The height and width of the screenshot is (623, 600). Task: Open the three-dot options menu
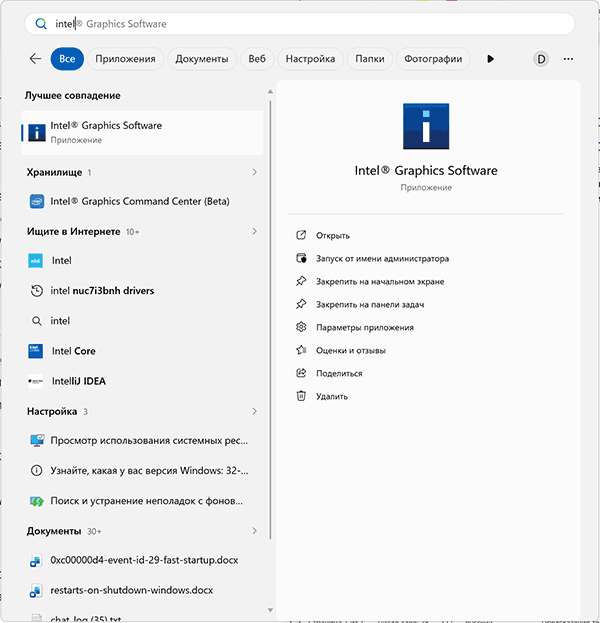[x=568, y=59]
